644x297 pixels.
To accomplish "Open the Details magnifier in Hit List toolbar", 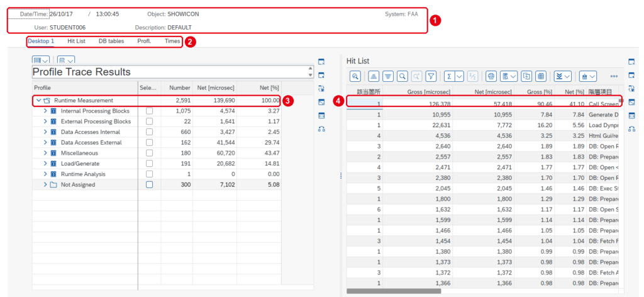I will tap(355, 76).
